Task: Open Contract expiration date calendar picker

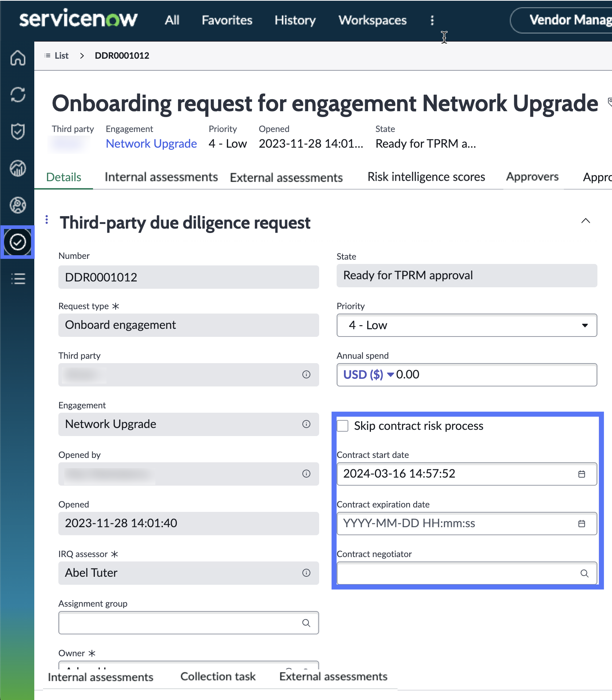Action: (x=582, y=524)
